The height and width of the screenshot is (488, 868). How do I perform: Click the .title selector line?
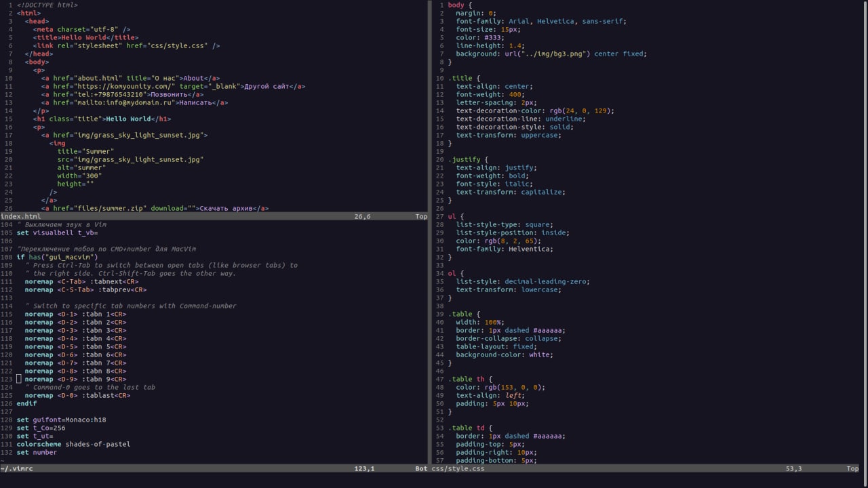(x=464, y=78)
